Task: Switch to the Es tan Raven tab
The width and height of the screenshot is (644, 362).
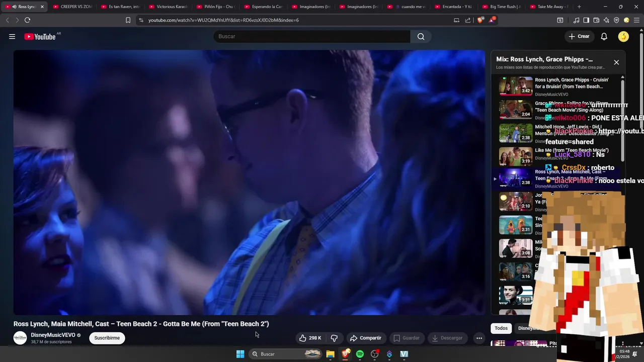Action: click(x=121, y=7)
